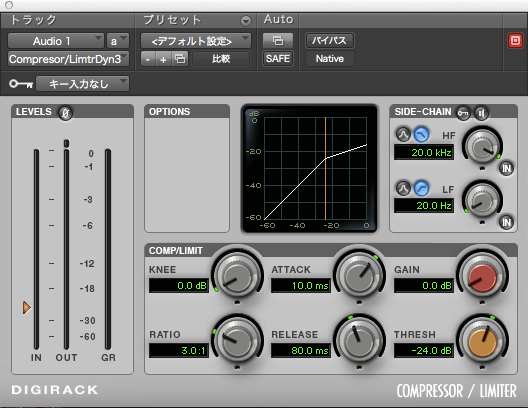Toggle the SAFE automation button
This screenshot has width=528, height=408.
pos(278,59)
